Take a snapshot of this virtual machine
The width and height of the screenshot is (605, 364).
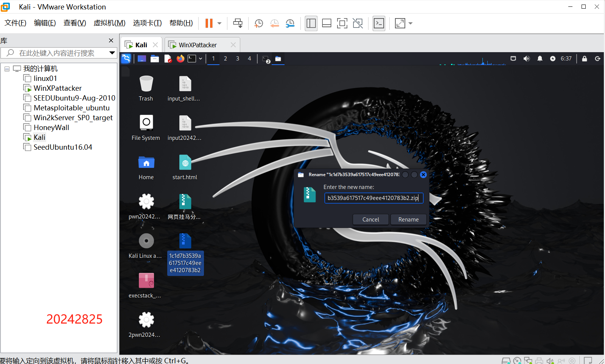click(259, 23)
